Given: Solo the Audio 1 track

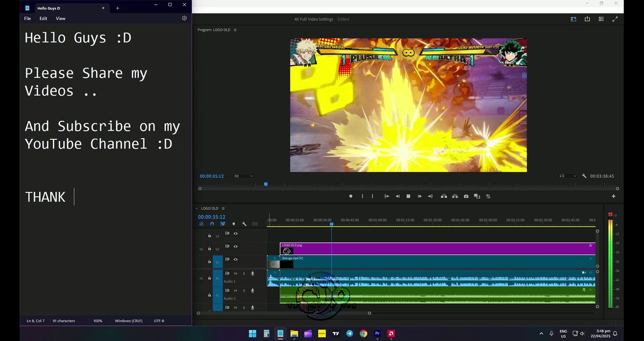Looking at the screenshot, I should [x=244, y=273].
